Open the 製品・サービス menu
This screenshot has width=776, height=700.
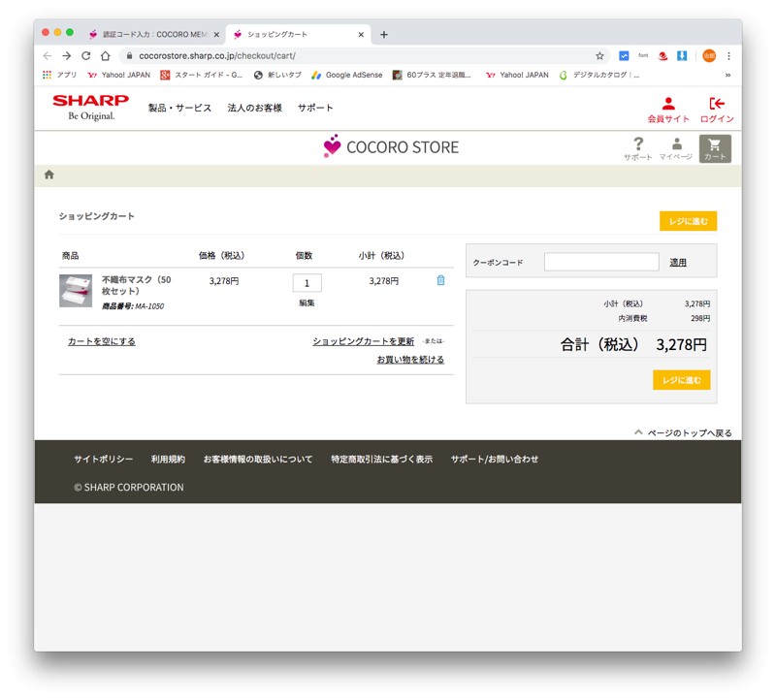tap(179, 108)
